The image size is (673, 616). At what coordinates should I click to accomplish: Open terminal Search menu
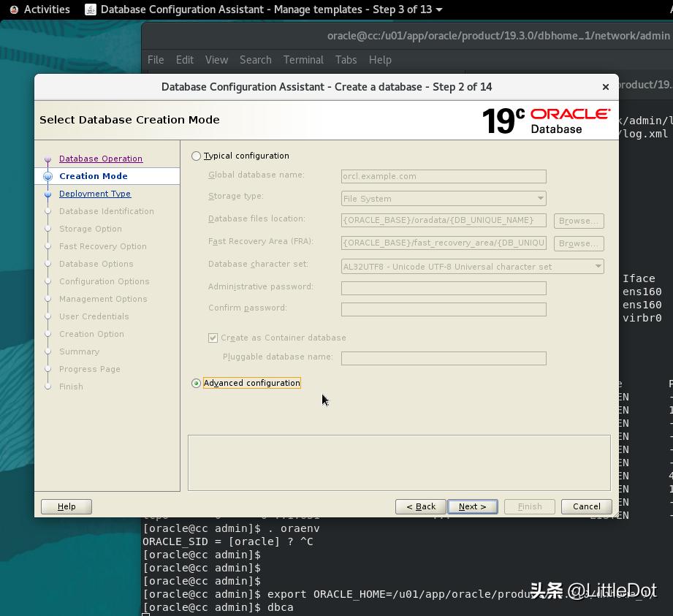tap(255, 60)
